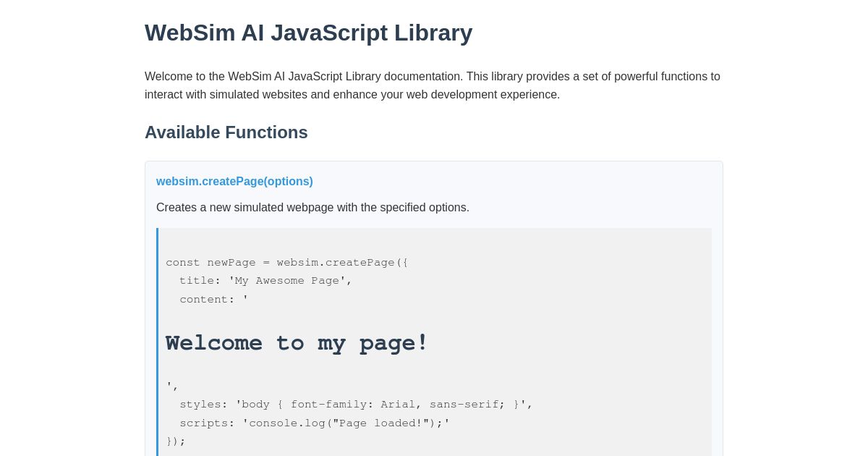
Task: Click the 'Creates a new simulated webpage' description
Action: pos(312,208)
